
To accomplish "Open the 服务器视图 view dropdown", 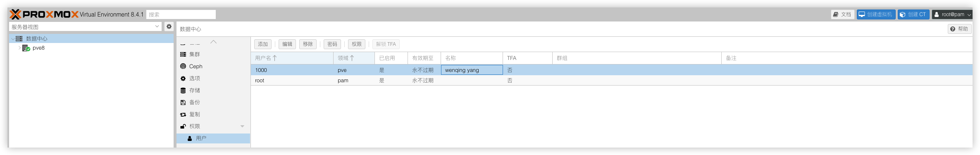I will click(x=86, y=26).
